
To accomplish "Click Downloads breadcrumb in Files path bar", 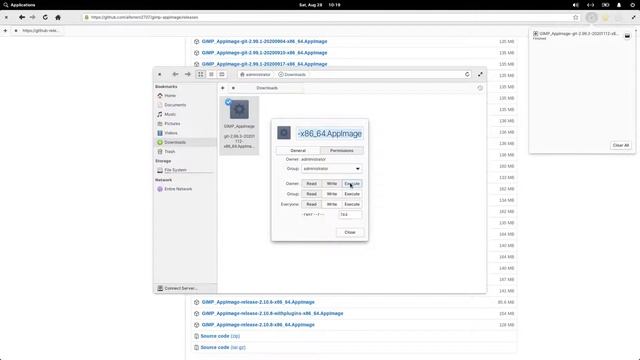I will (292, 75).
